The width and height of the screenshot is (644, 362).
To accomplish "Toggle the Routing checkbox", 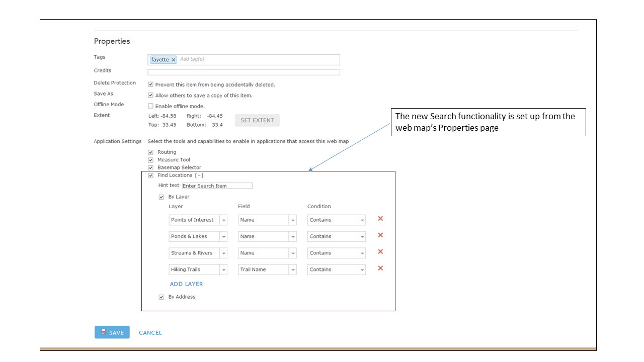I will click(150, 152).
